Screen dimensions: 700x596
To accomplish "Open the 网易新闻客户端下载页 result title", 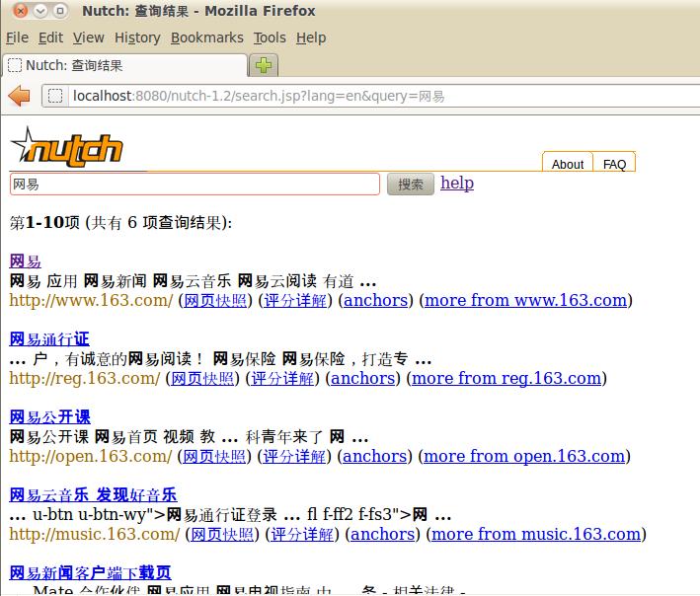I will 90,572.
